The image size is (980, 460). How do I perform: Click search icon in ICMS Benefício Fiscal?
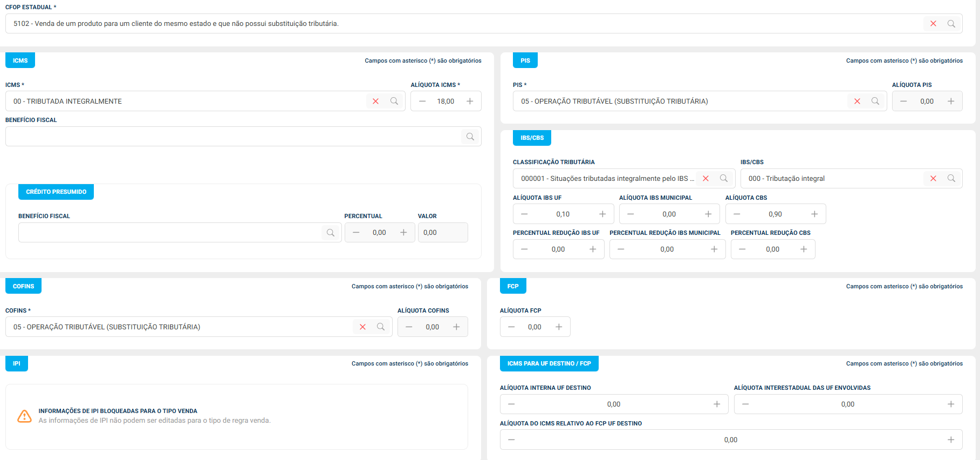click(470, 137)
